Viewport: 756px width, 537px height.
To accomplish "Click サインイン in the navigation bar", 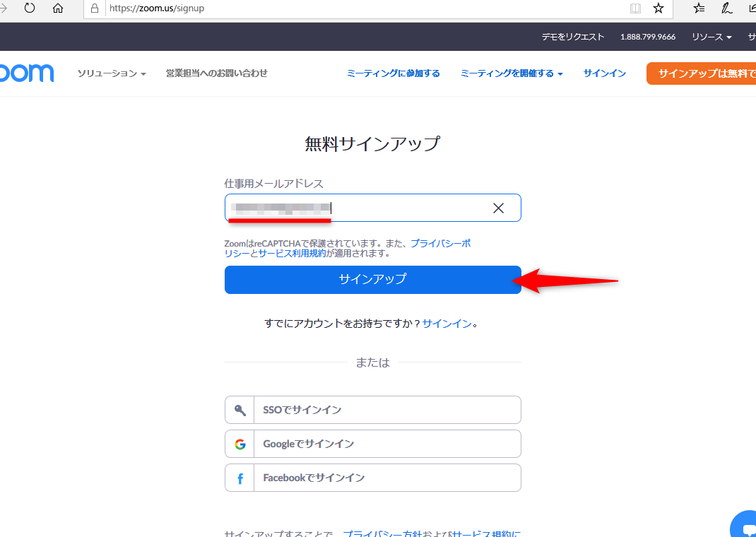I will click(x=605, y=73).
